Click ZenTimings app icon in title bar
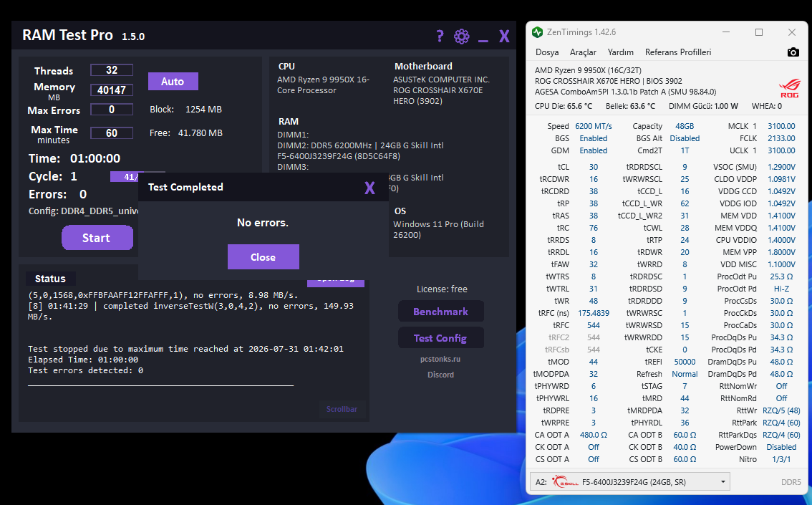 click(x=537, y=32)
